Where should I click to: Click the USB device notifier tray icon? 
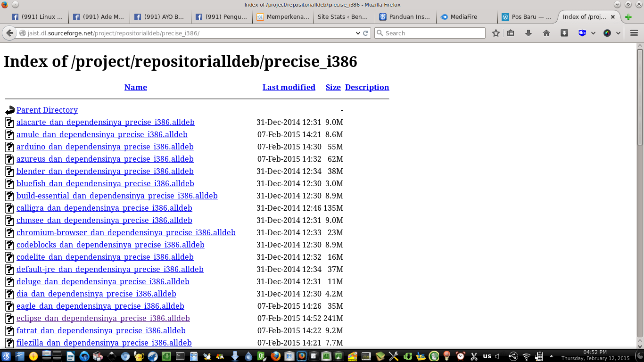click(513, 356)
